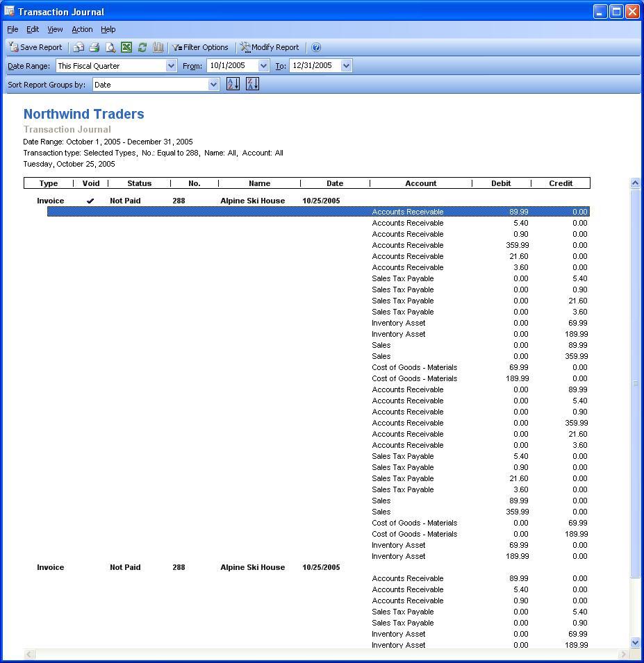This screenshot has height=663, width=644.
Task: Click the horizontal scrollbar left arrow
Action: (x=29, y=654)
